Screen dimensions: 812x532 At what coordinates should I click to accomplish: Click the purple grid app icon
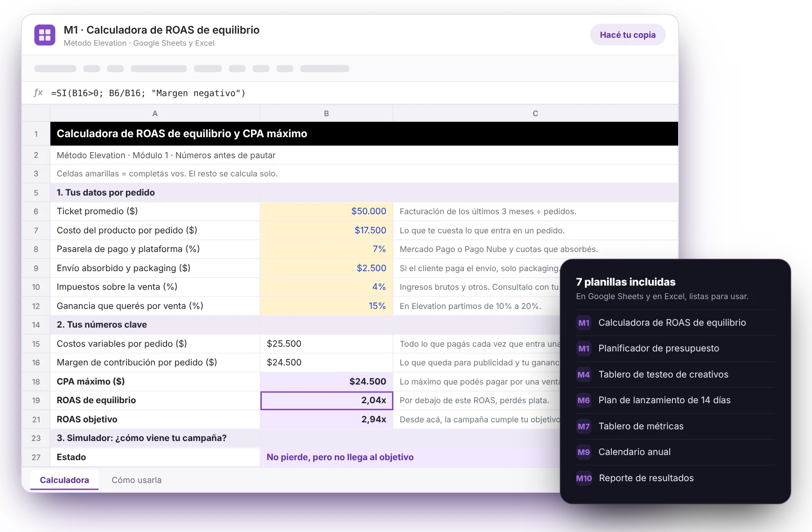click(x=45, y=35)
